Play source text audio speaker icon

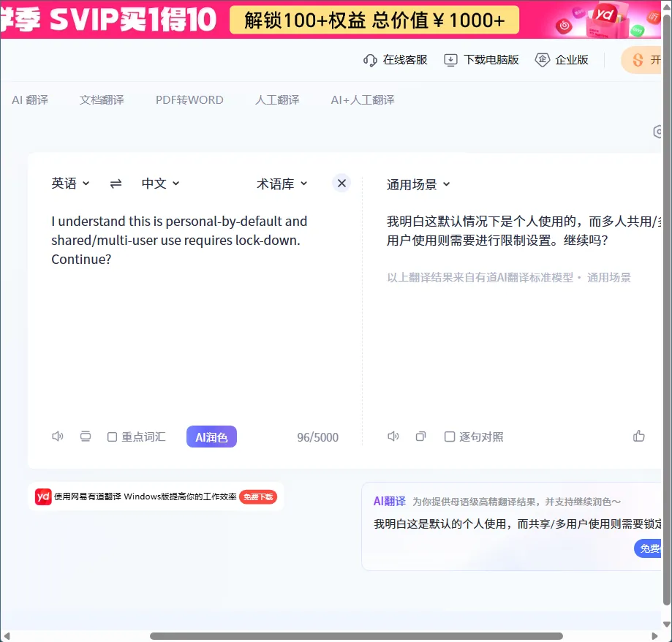tap(58, 437)
